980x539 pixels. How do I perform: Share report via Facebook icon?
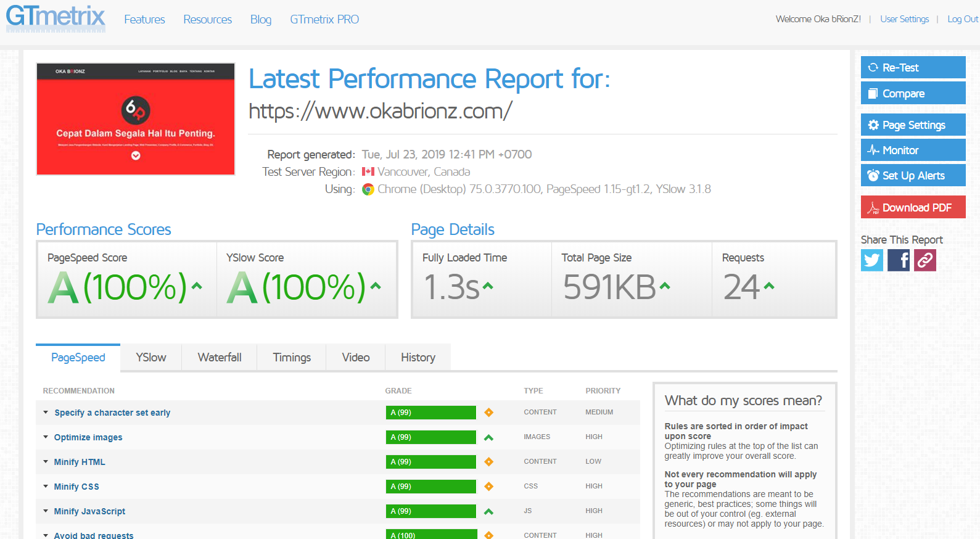[899, 260]
